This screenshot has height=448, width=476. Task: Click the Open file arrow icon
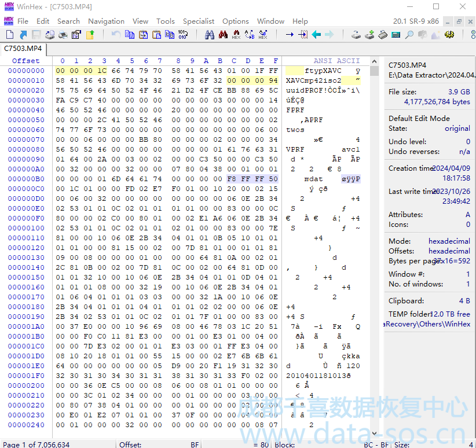[23, 35]
